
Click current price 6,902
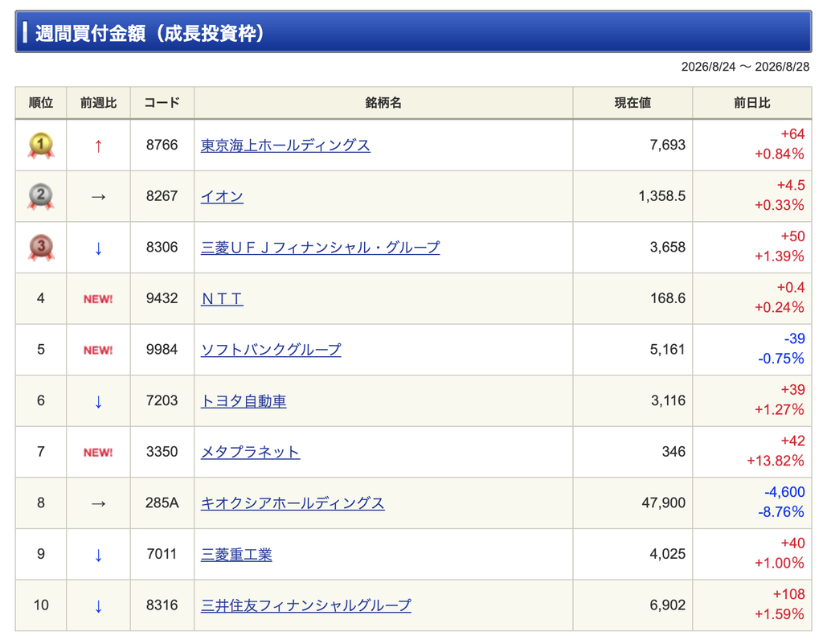tap(668, 605)
